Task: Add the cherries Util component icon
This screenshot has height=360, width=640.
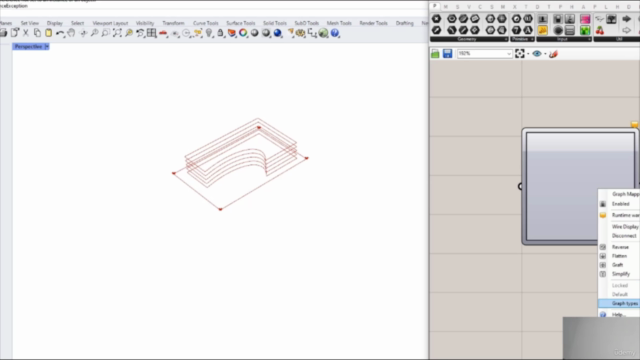Action: click(600, 30)
